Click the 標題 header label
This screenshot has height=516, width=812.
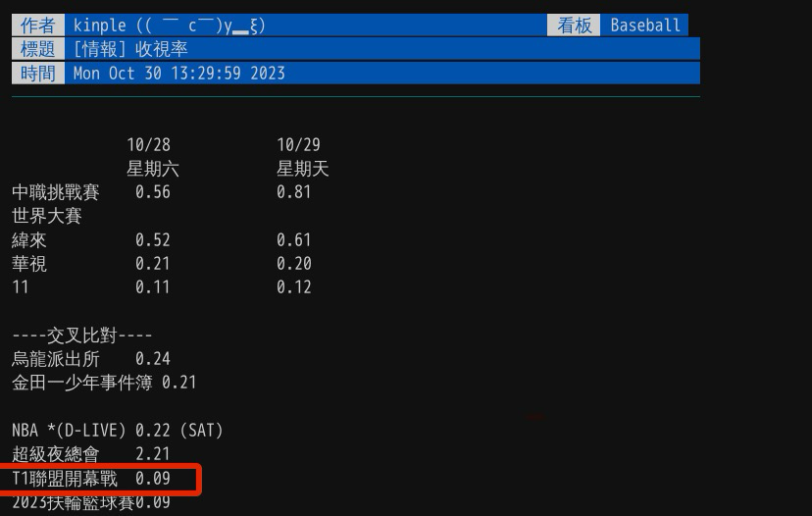coord(38,49)
